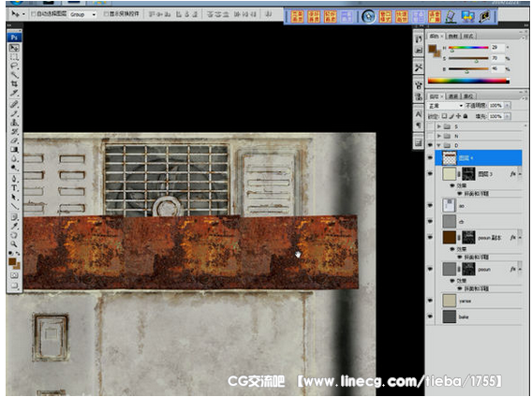Select the Healing Brush tool
The height and width of the screenshot is (397, 532).
point(14,104)
